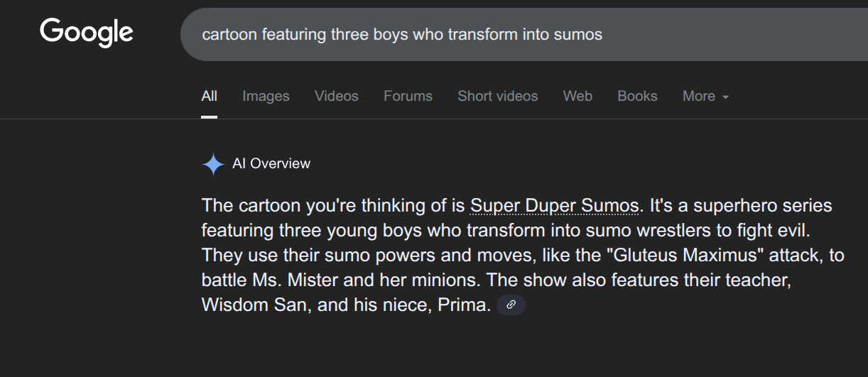Switch to the Images tab
The image size is (868, 377).
pos(266,96)
